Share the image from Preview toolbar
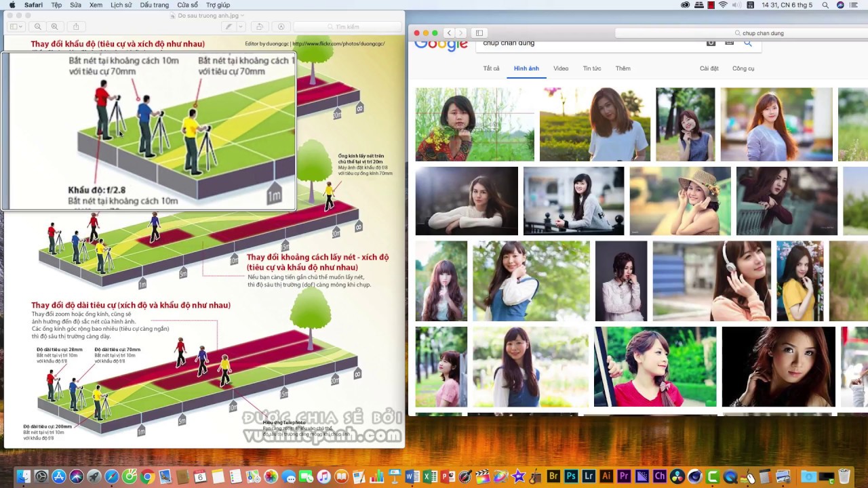Screen dimensions: 868x488 point(76,26)
